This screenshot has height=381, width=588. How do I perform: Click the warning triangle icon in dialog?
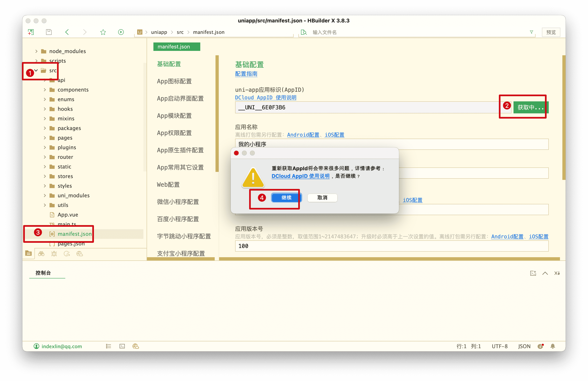tap(253, 177)
